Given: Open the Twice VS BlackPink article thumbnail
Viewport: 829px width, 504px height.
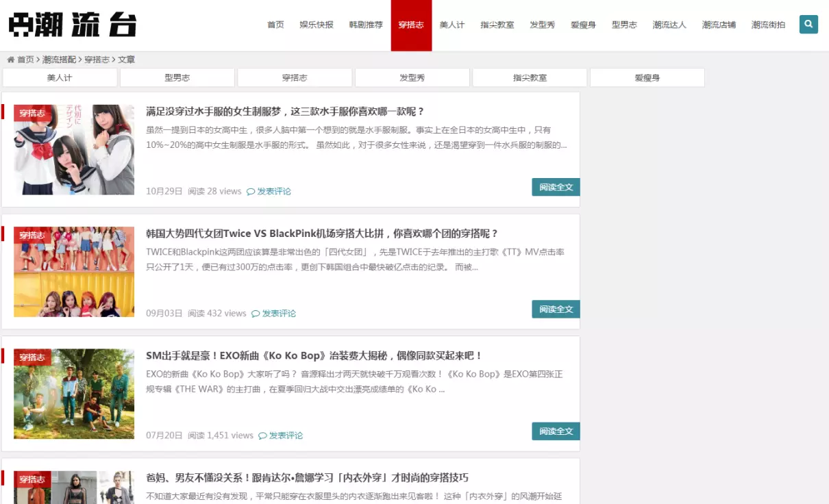Looking at the screenshot, I should [x=74, y=272].
